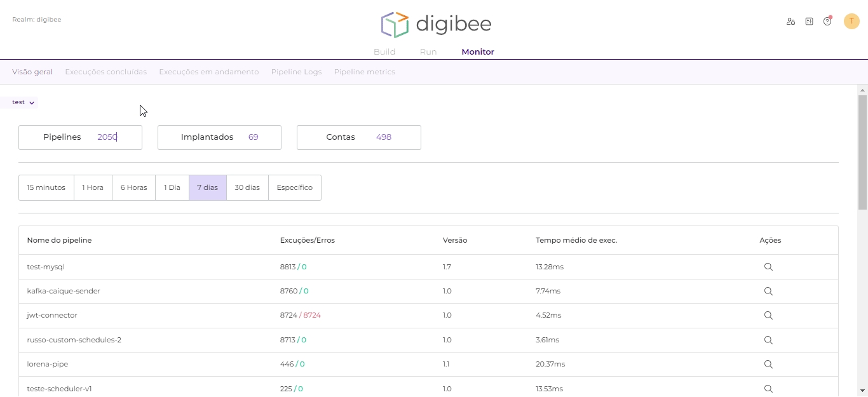Switch to the Build tab

tap(384, 52)
